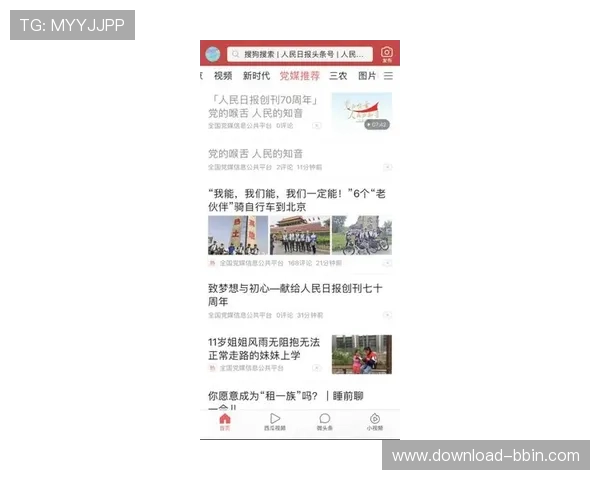
Task: Select the 党媒推荐 tab
Action: (x=300, y=76)
